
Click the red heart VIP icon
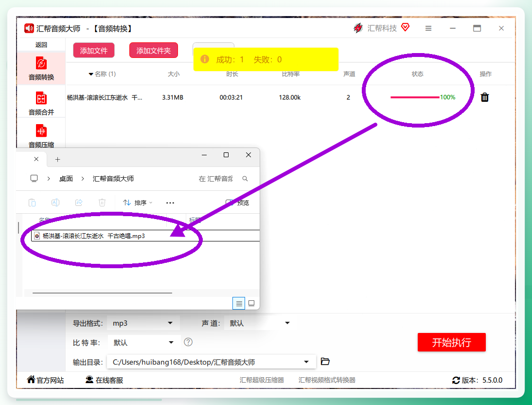405,27
